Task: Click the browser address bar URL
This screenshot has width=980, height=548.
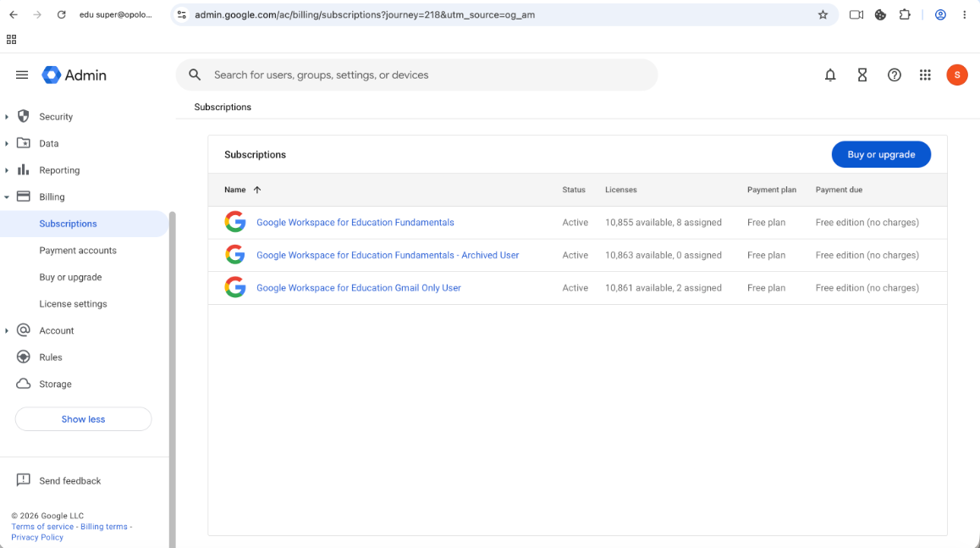Action: (x=365, y=14)
